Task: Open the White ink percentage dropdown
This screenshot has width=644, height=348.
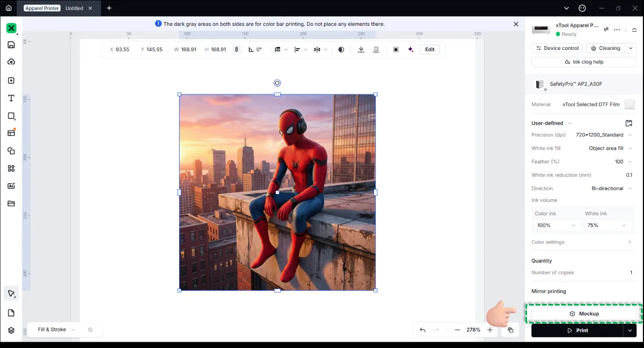Action: coord(607,226)
